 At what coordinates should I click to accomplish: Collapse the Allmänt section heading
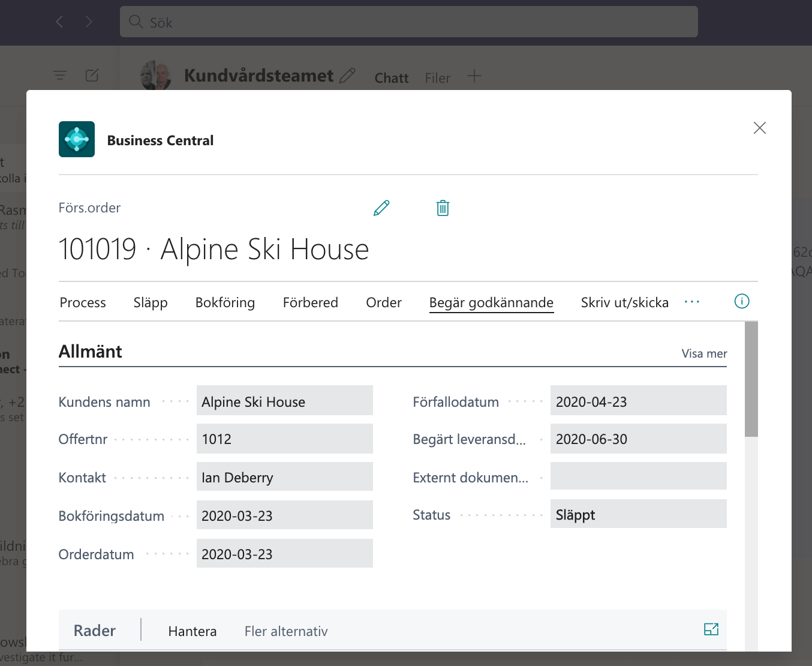pos(90,352)
